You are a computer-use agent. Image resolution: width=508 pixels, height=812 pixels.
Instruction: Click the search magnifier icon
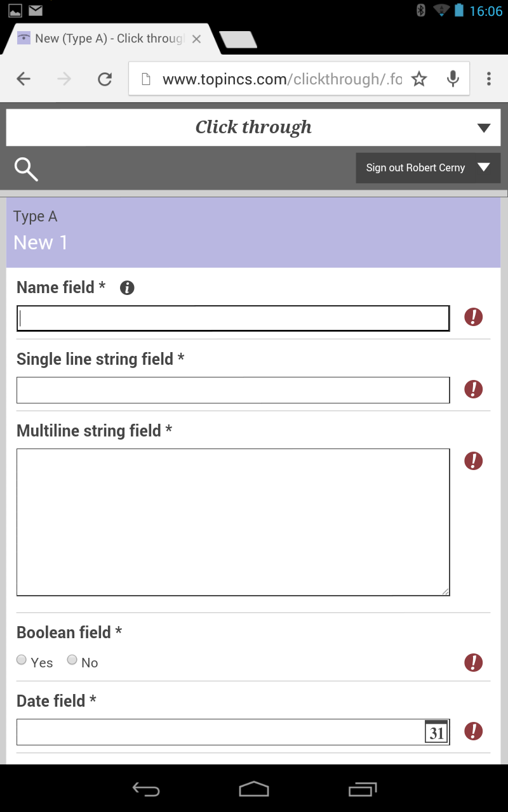pos(26,169)
